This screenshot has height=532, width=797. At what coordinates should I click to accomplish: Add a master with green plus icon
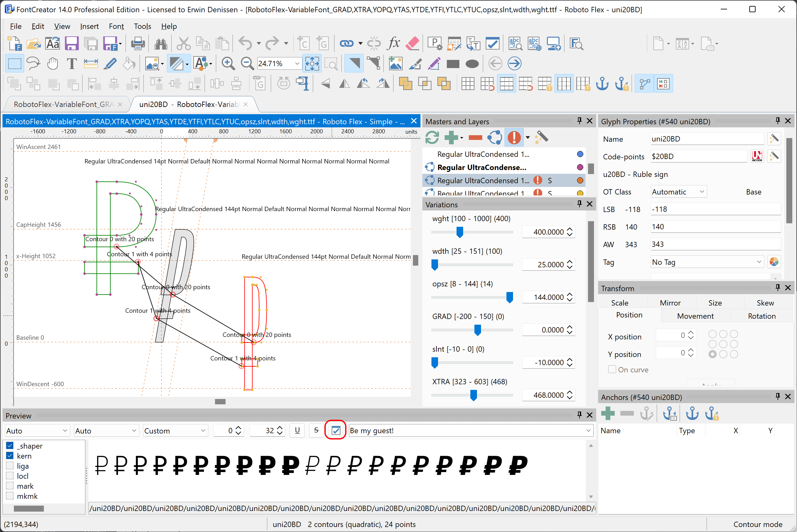coord(451,137)
